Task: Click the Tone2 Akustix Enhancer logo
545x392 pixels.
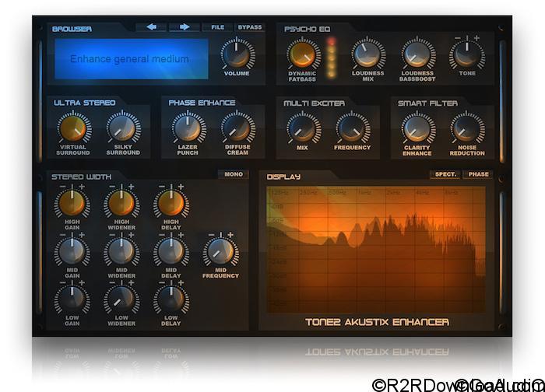Action: pyautogui.click(x=377, y=322)
